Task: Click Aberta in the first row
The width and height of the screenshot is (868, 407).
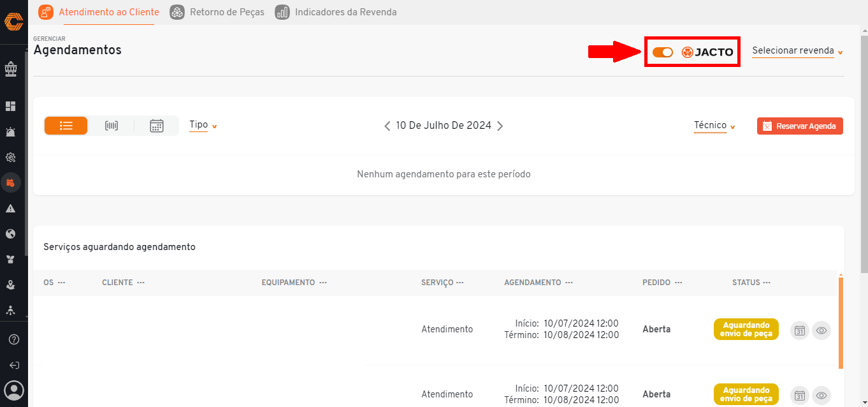Action: (656, 329)
